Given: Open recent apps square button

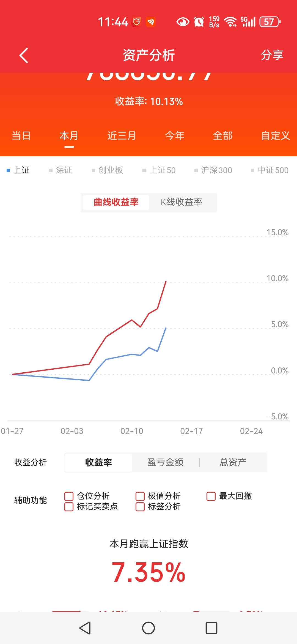Looking at the screenshot, I should click(x=211, y=628).
